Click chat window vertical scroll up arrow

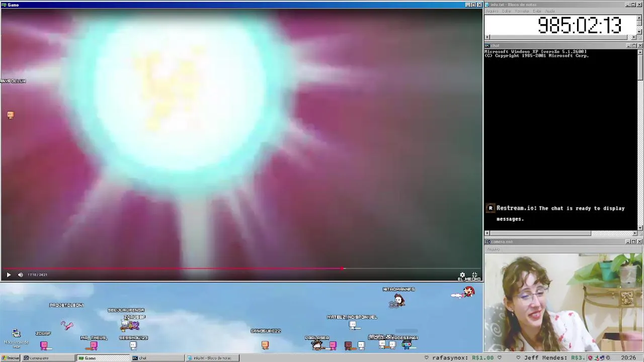click(x=640, y=52)
